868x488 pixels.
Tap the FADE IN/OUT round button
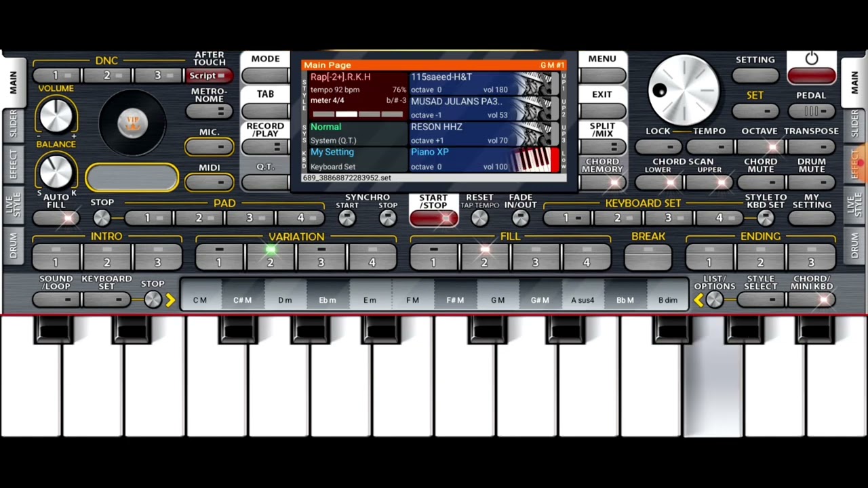click(520, 218)
